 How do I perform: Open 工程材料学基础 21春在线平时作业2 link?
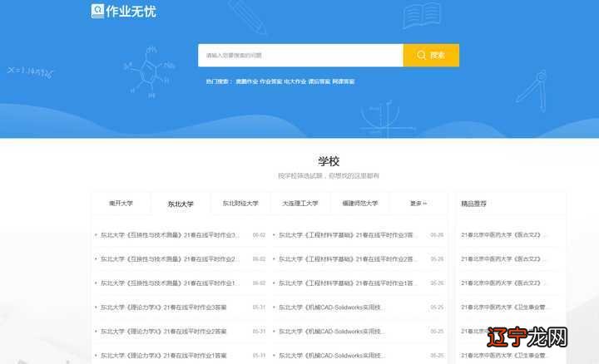click(x=347, y=259)
